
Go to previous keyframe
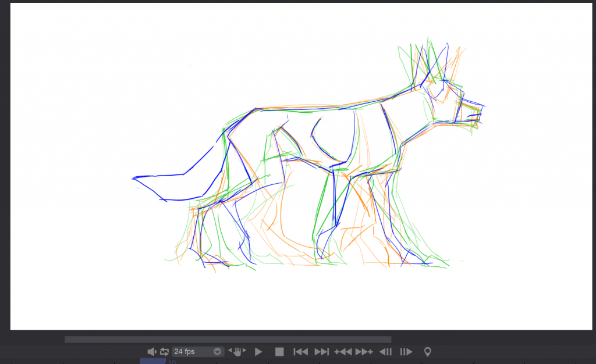[343, 352]
